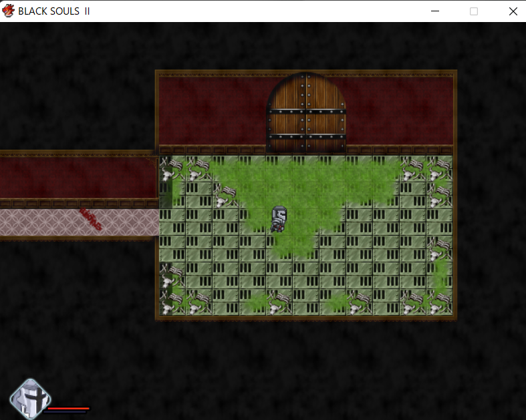Click the knight helmet portrait in HUD
Screen dimensions: 526x420
pos(30,399)
